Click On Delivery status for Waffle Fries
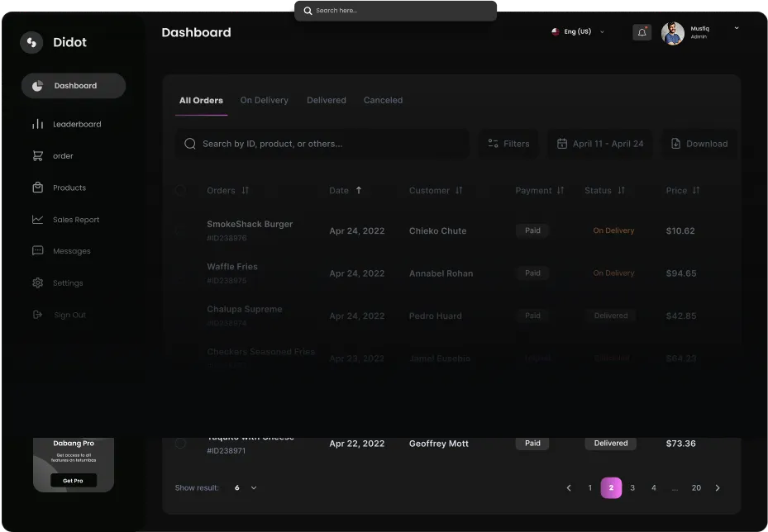Image resolution: width=768 pixels, height=532 pixels. [613, 273]
